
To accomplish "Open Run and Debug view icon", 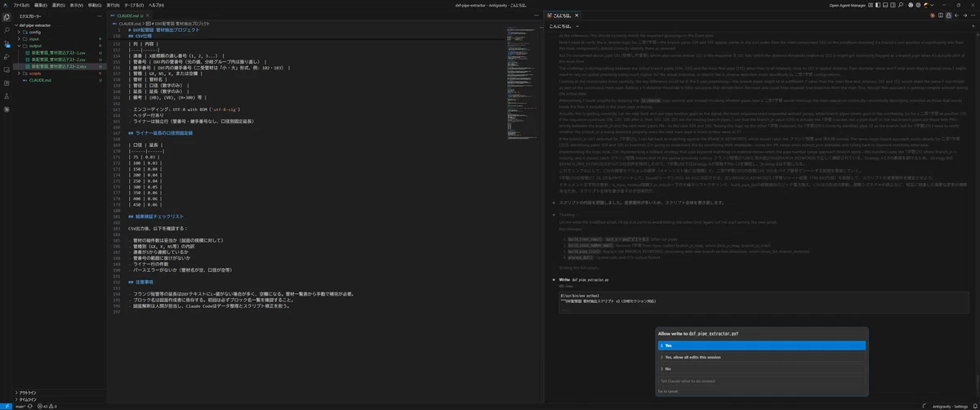I will (7, 56).
